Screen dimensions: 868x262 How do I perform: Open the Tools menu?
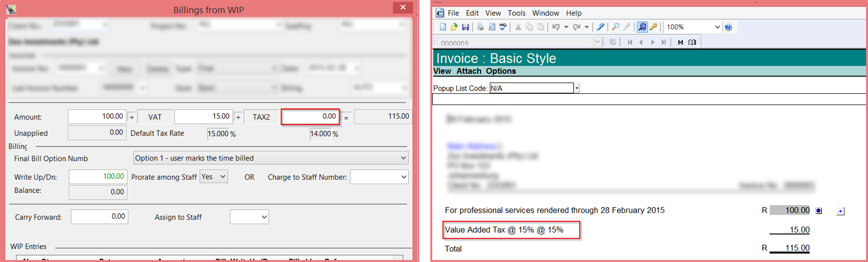point(516,13)
